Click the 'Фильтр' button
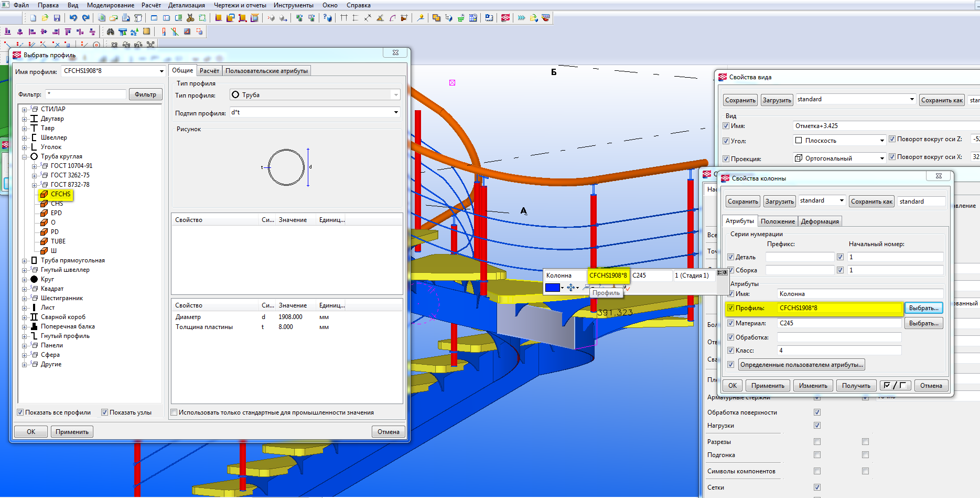 tap(145, 94)
